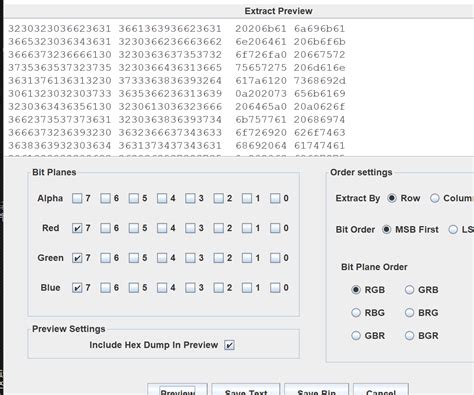Select Extract By Column option

coord(435,198)
